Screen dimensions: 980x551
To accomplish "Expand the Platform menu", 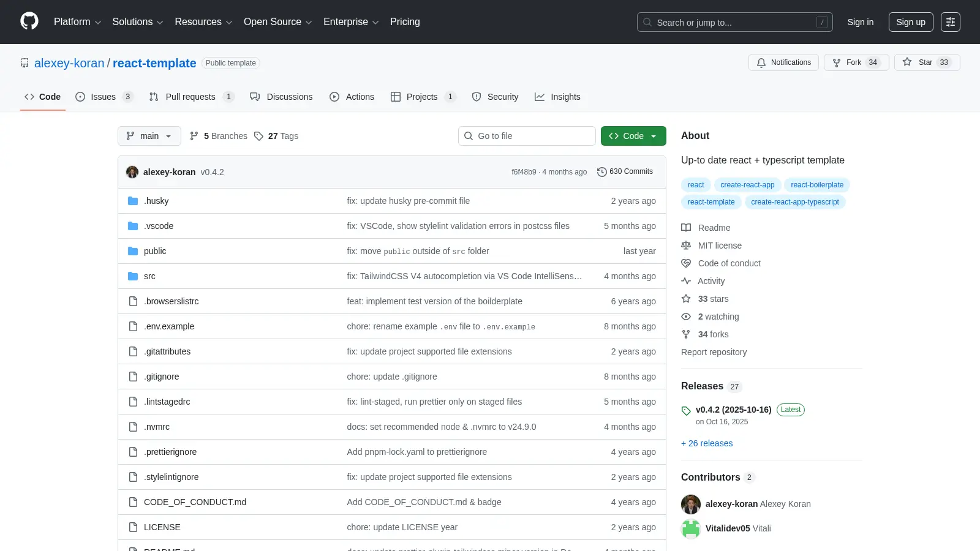I will coord(77,22).
